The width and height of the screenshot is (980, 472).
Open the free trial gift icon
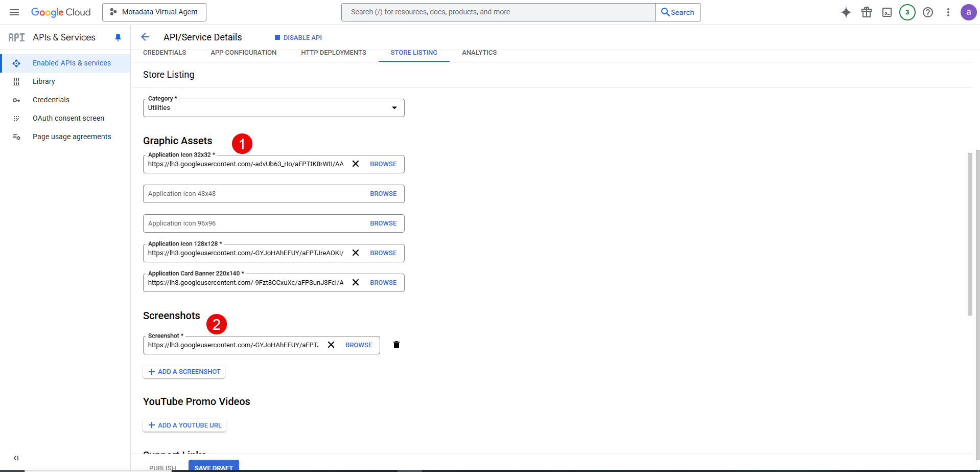tap(866, 12)
